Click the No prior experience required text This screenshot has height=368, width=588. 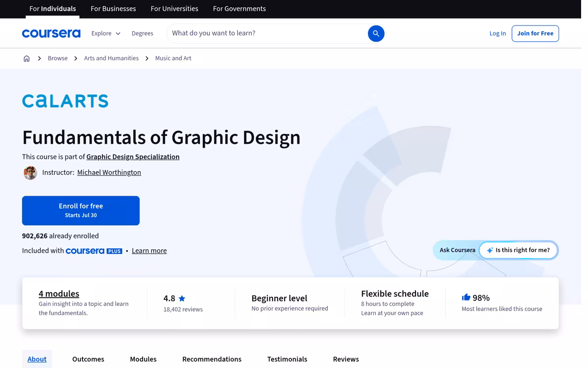[x=290, y=309]
